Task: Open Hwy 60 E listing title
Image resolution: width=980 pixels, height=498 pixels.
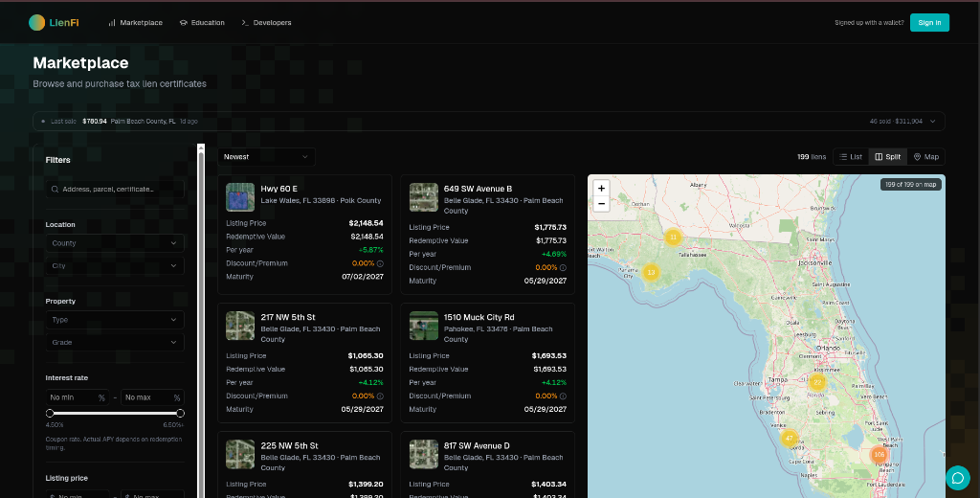Action: (x=278, y=189)
